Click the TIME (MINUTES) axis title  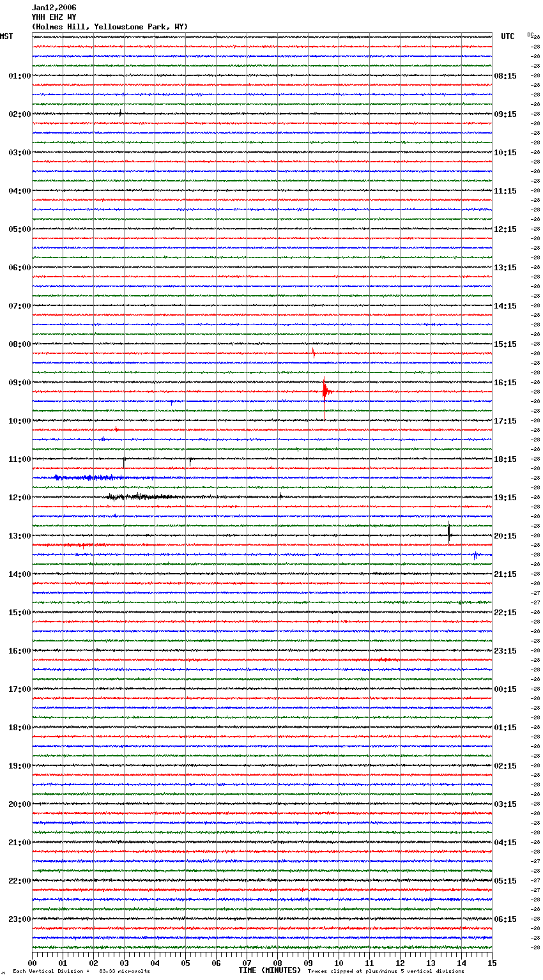[270, 970]
